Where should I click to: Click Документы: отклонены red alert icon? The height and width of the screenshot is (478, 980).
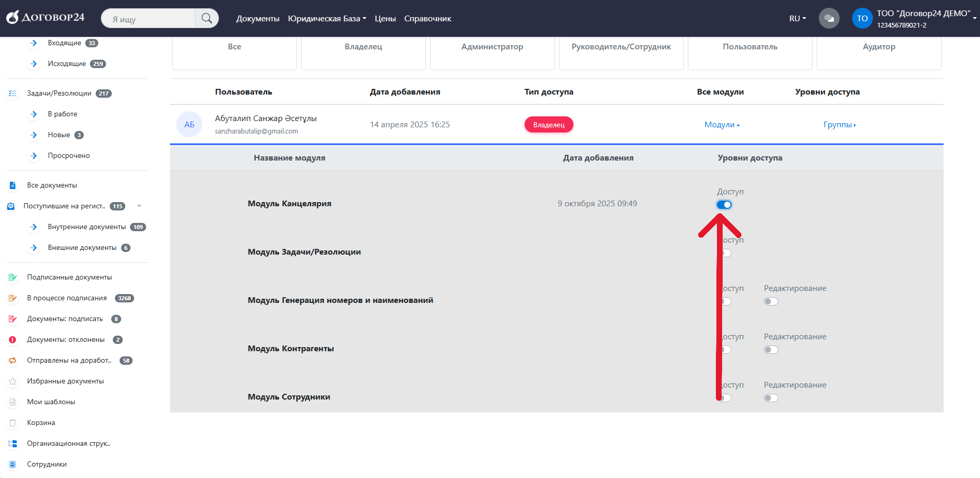tap(13, 340)
